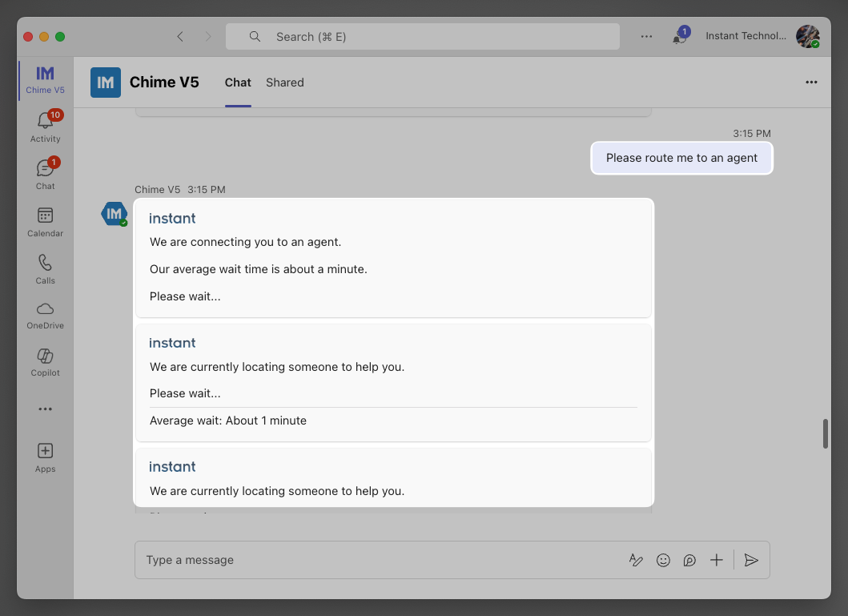This screenshot has height=616, width=848.
Task: Open Settings and more ellipsis in title bar
Action: (x=646, y=36)
